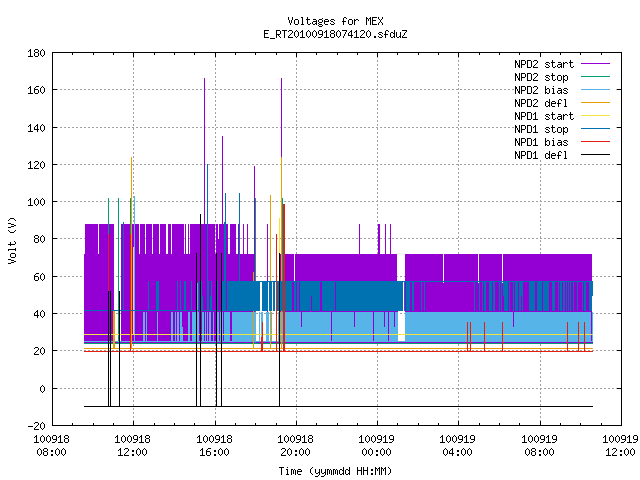Click the 40 tick label on y-axis
This screenshot has width=640, height=480.
click(39, 314)
